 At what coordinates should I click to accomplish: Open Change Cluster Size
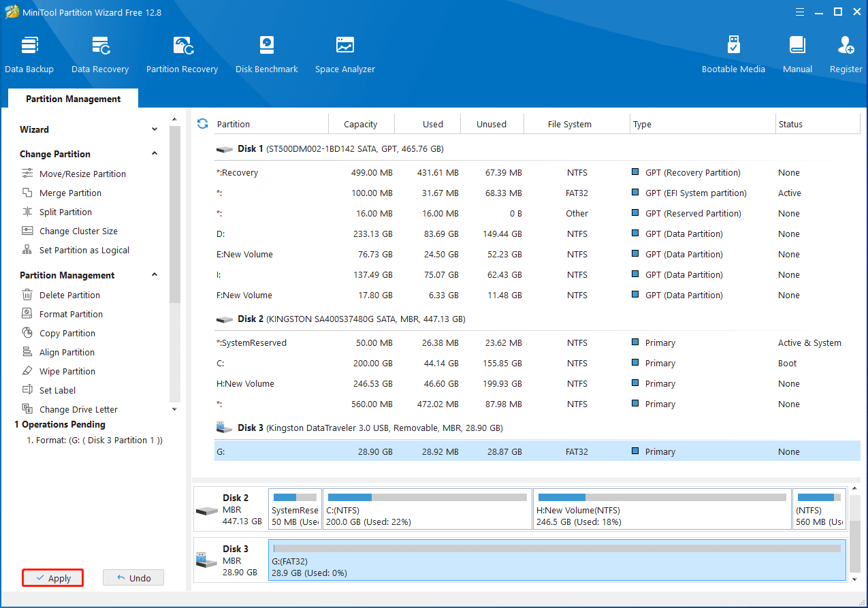coord(78,231)
